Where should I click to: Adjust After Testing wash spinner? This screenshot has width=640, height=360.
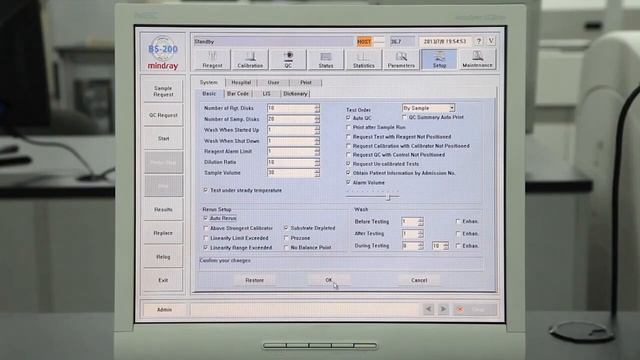click(421, 234)
